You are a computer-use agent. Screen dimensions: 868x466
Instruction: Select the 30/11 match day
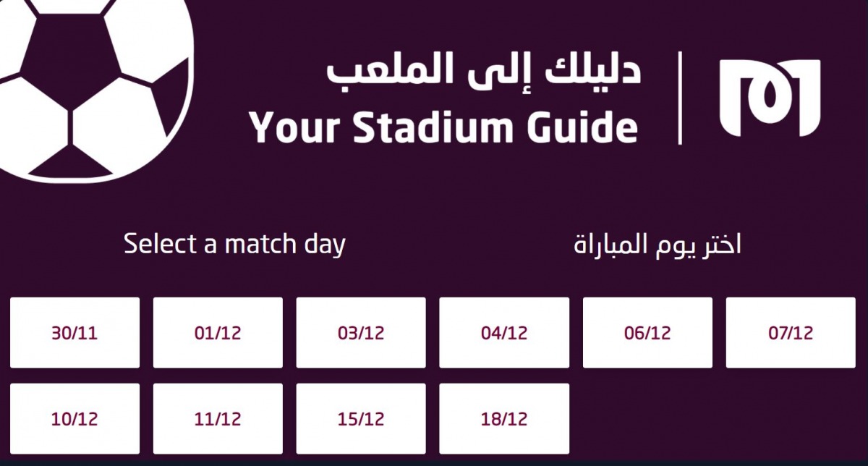[75, 333]
